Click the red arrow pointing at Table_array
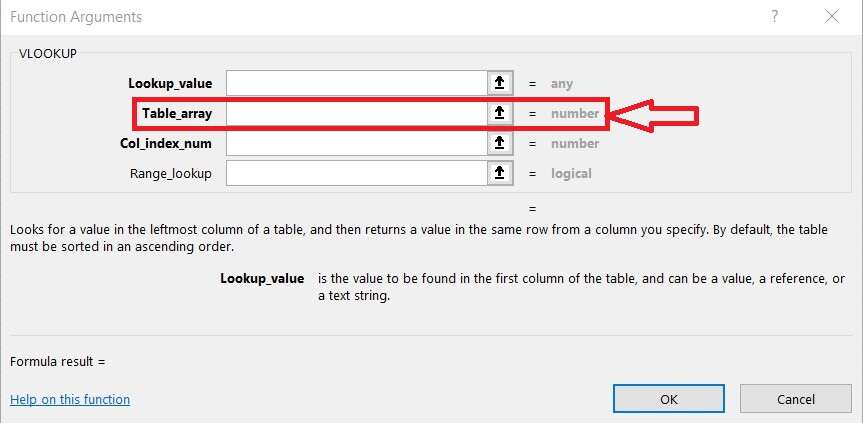Viewport: 863px width, 423px height. pos(654,115)
